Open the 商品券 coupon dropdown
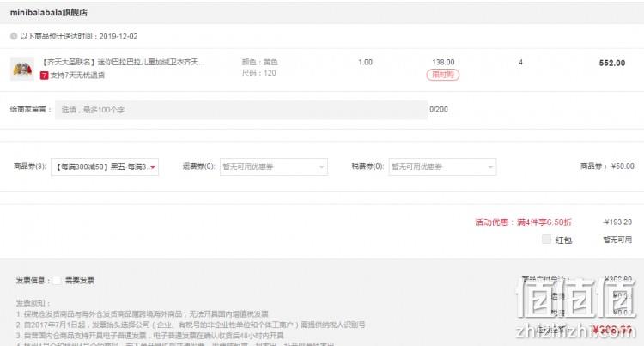644x346 pixels. 105,167
